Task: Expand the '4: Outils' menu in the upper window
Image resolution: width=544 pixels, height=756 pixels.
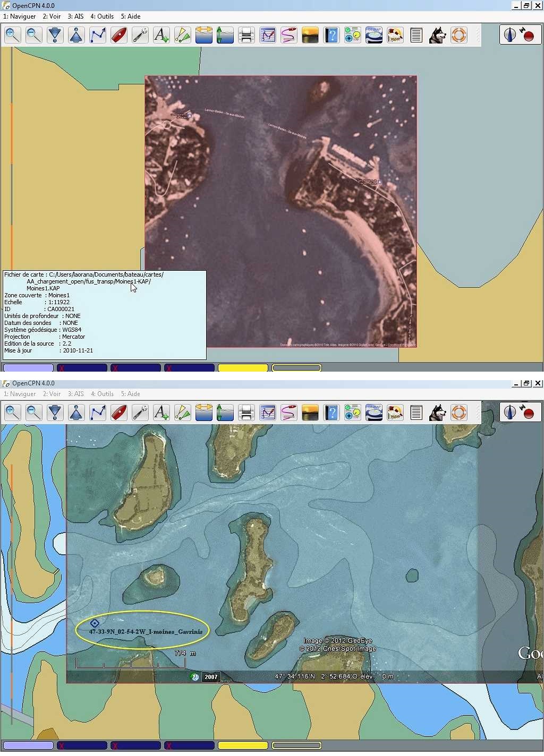Action: 102,16
